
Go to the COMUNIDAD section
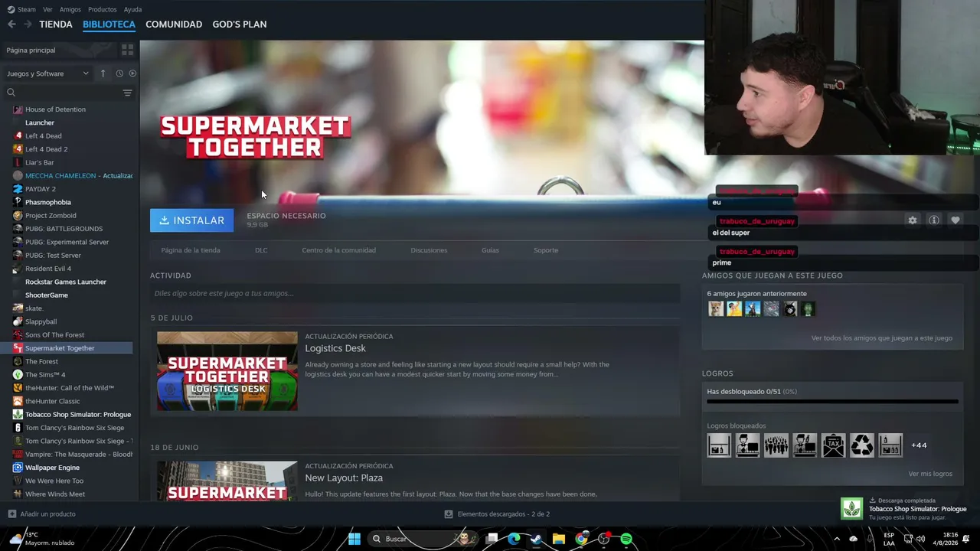174,24
